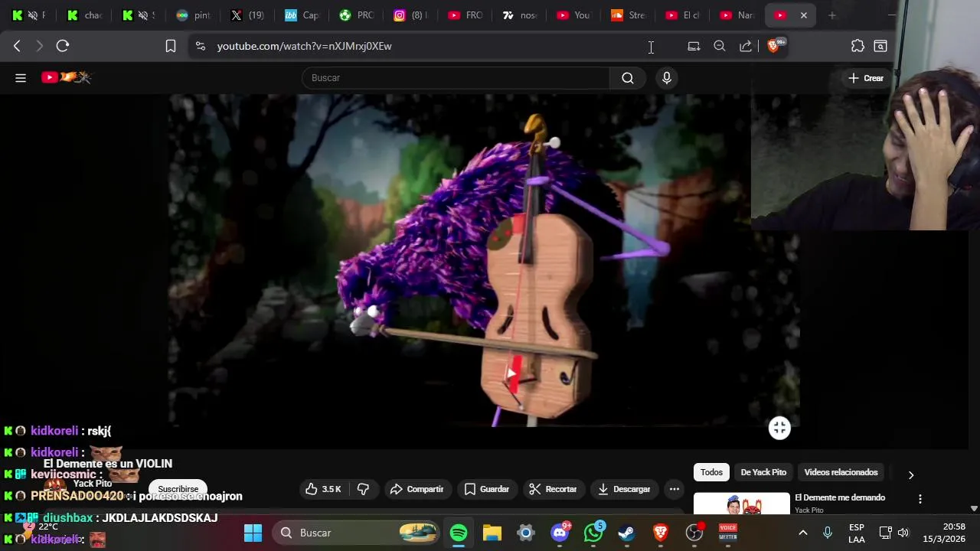
Task: Focus the YouTube Buscar search box
Action: 456,77
